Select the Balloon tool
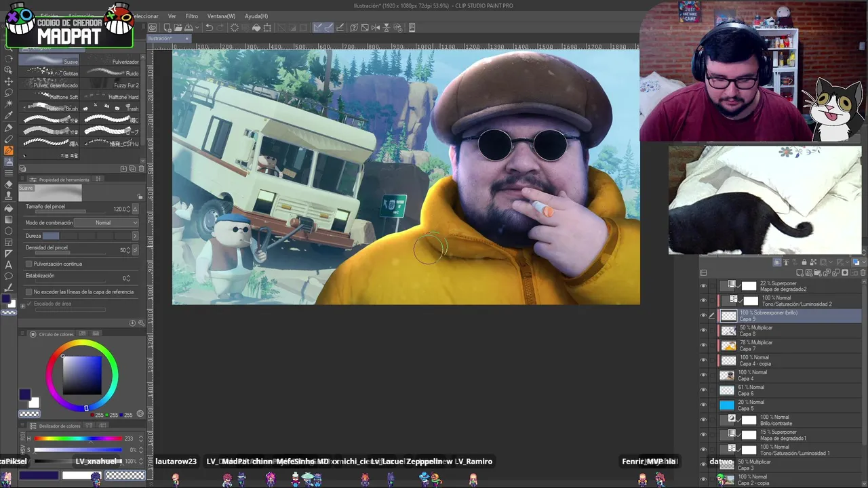The image size is (868, 488). (x=9, y=277)
